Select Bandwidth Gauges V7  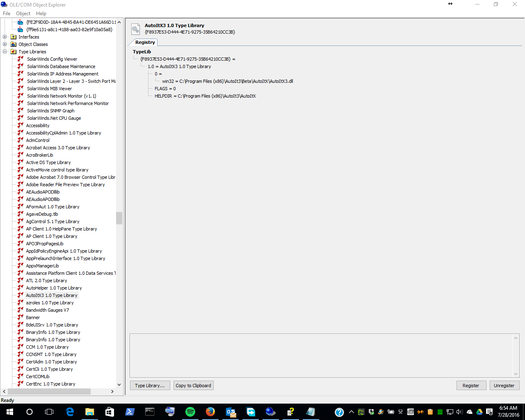pos(47,310)
